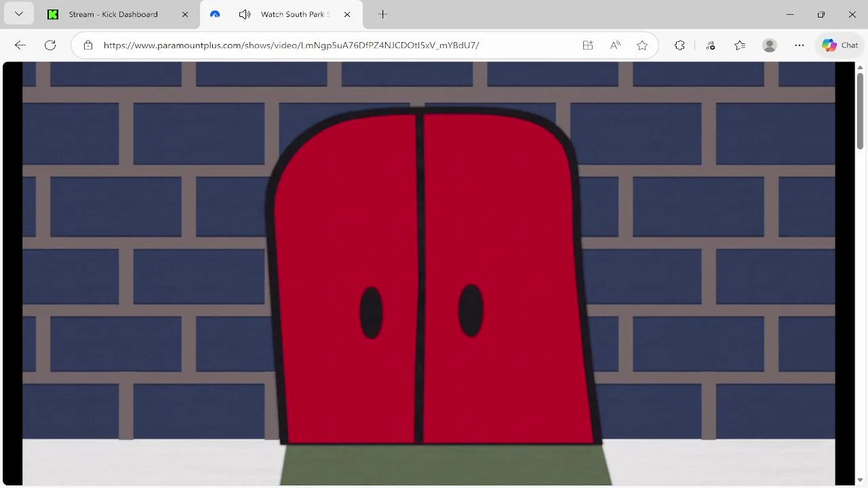The width and height of the screenshot is (868, 488).
Task: Open Browser essentials
Action: [710, 45]
